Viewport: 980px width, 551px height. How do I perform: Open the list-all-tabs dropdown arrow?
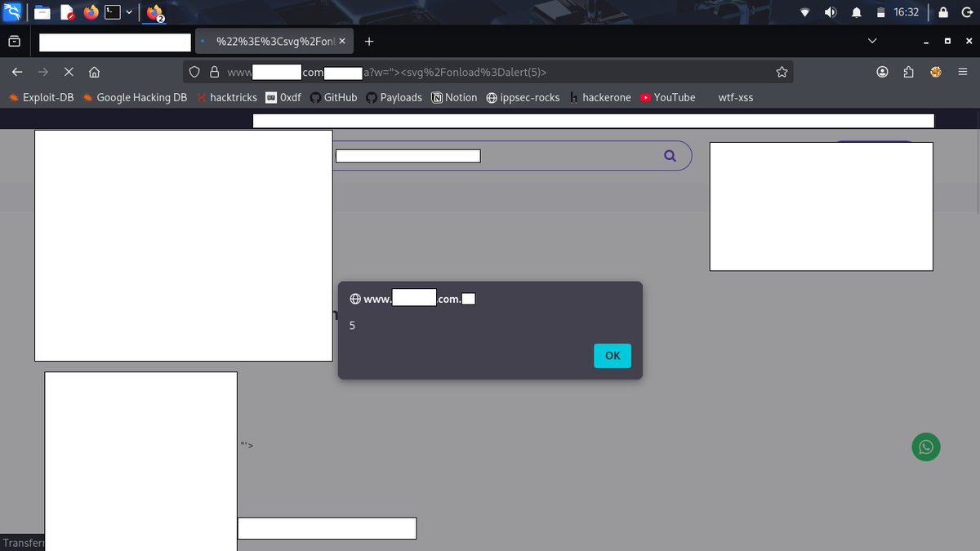pyautogui.click(x=871, y=41)
